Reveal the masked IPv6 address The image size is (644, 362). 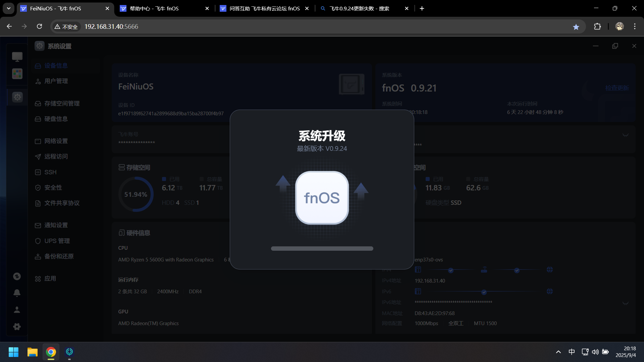pos(625,303)
